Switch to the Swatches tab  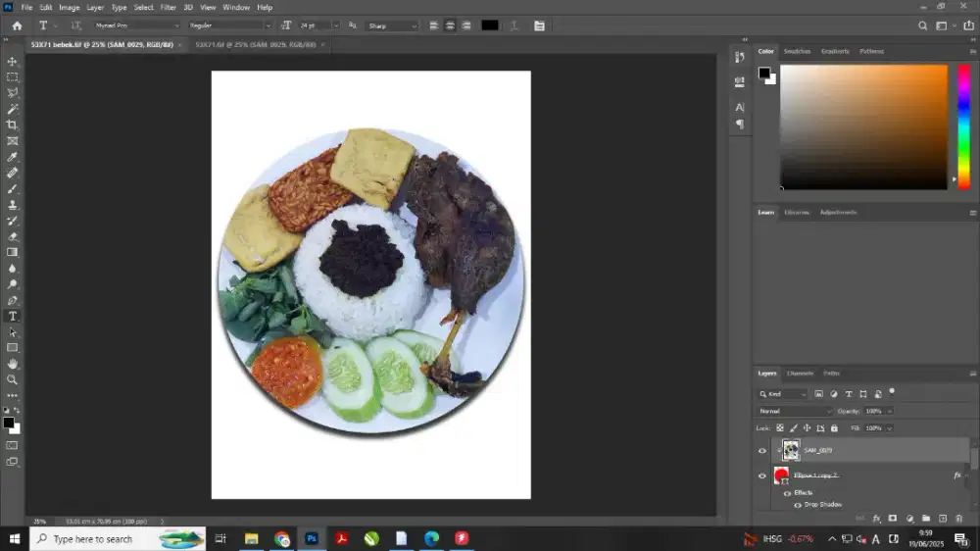click(797, 51)
